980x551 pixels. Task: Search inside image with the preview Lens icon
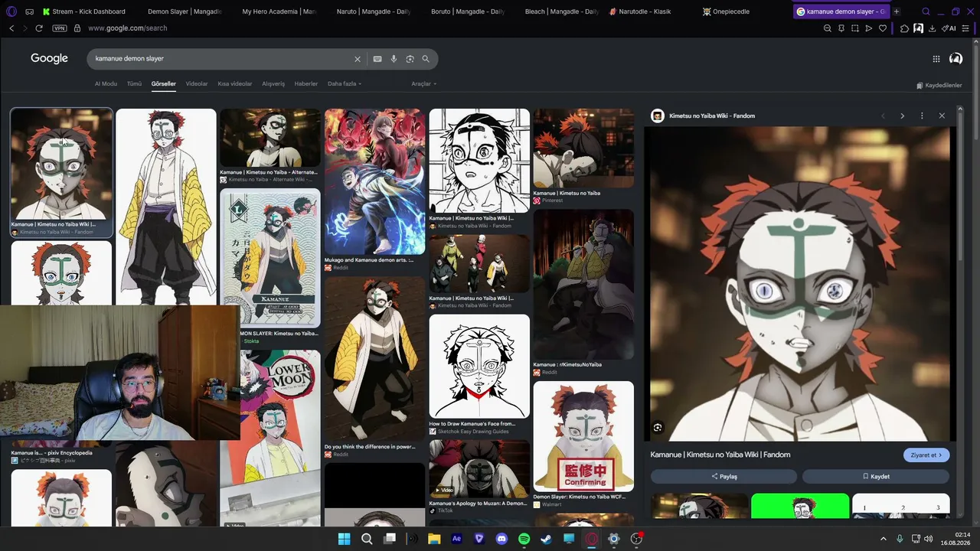click(x=658, y=428)
